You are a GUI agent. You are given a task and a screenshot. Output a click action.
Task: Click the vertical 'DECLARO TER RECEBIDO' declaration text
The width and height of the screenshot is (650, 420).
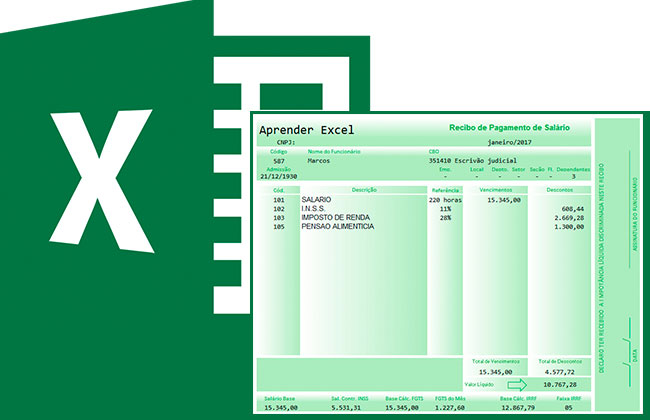point(601,268)
